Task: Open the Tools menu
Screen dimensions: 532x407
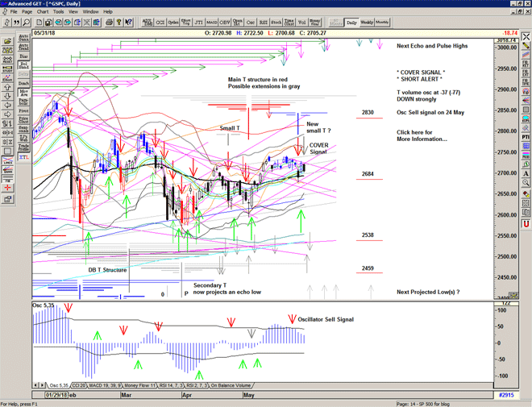Action: coord(60,12)
